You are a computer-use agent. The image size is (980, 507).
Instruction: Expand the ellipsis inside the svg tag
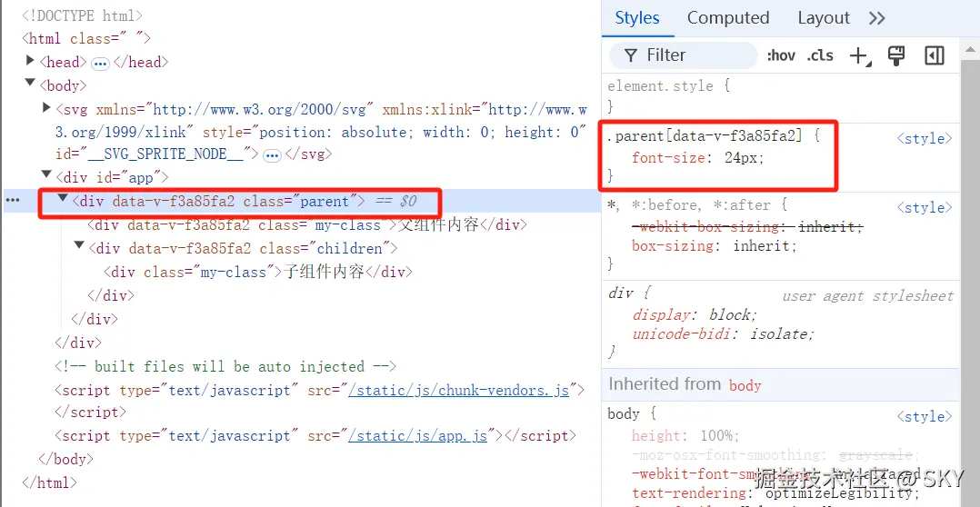tap(272, 155)
